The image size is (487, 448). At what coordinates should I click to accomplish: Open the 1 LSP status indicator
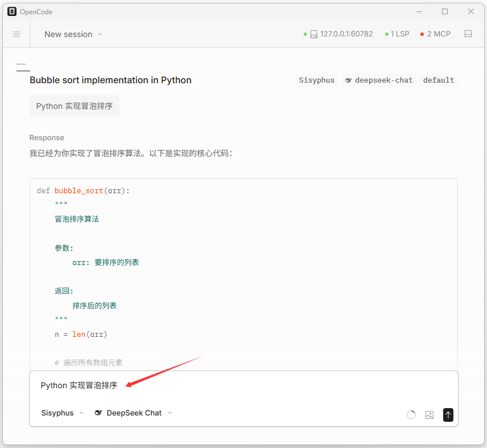click(x=397, y=34)
